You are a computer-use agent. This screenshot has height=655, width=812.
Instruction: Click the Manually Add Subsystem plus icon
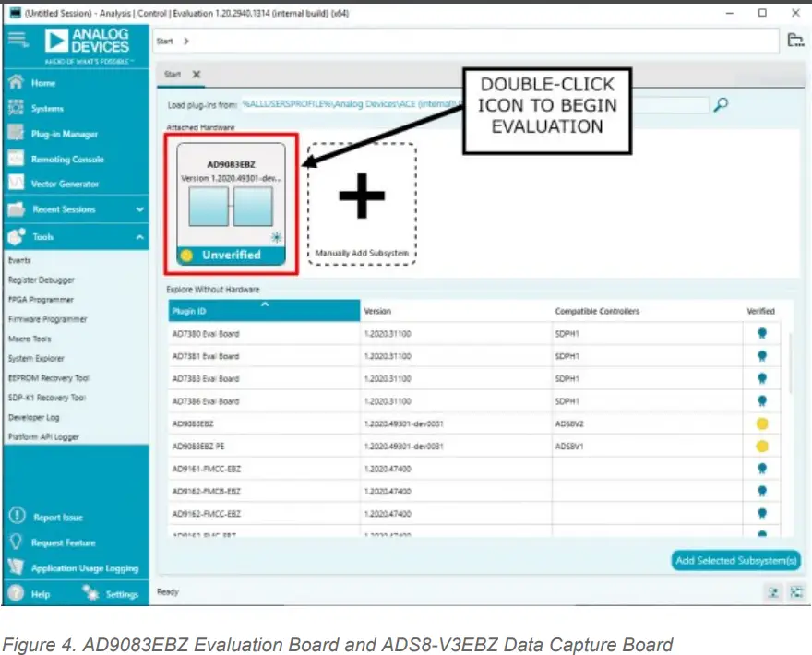click(x=362, y=196)
